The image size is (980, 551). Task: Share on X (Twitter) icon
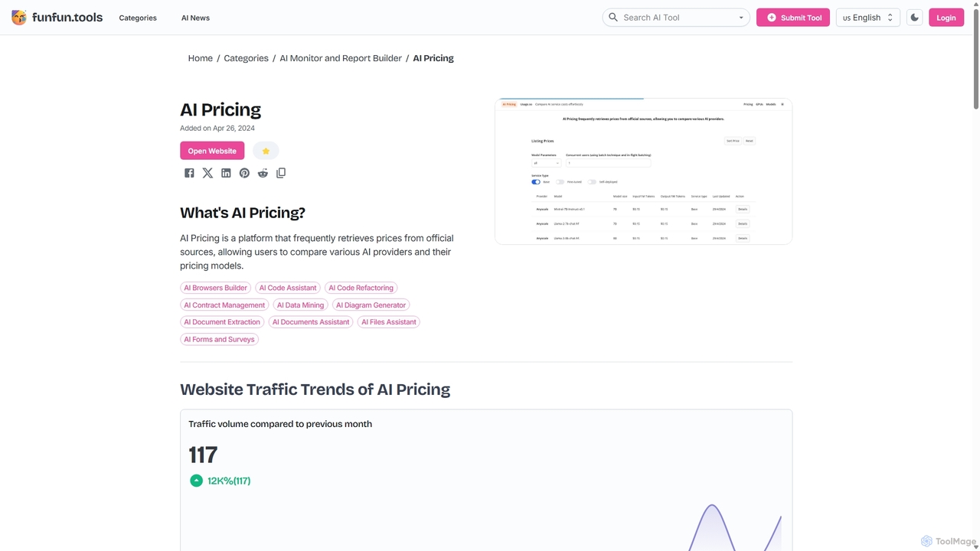click(207, 173)
